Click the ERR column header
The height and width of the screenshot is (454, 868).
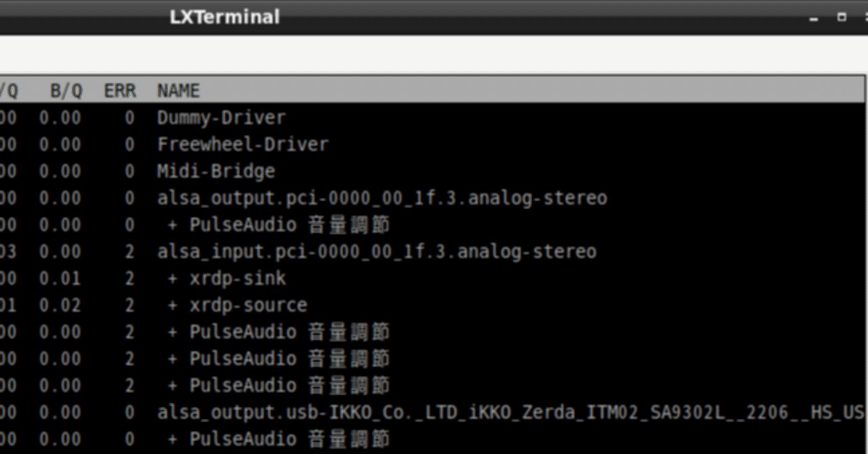(x=119, y=90)
